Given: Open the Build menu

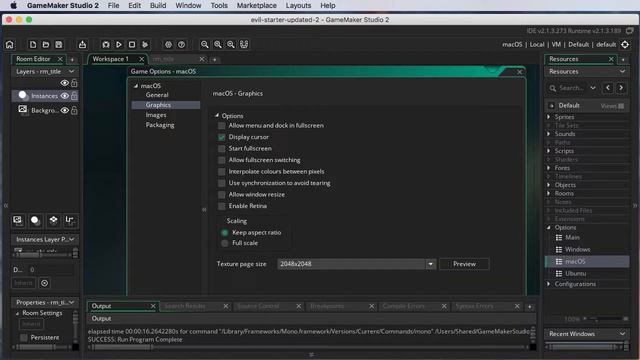Looking at the screenshot, I should pos(158,6).
